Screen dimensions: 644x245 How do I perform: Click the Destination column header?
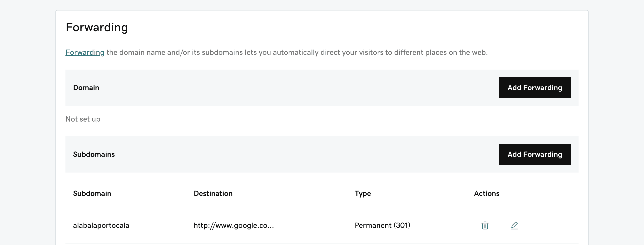click(213, 194)
